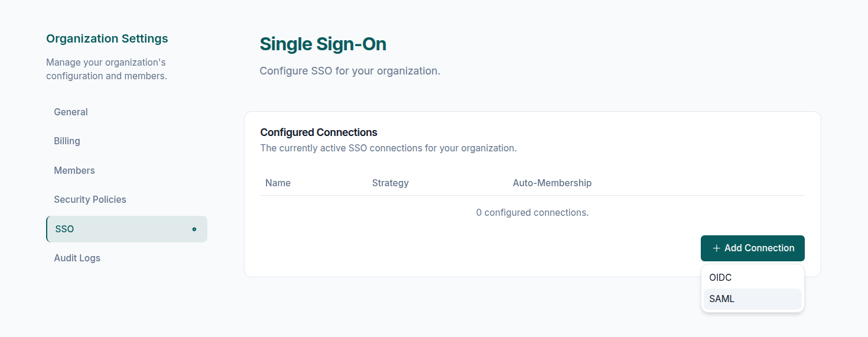Click the Configured Connections card title
This screenshot has width=868, height=337.
click(318, 132)
